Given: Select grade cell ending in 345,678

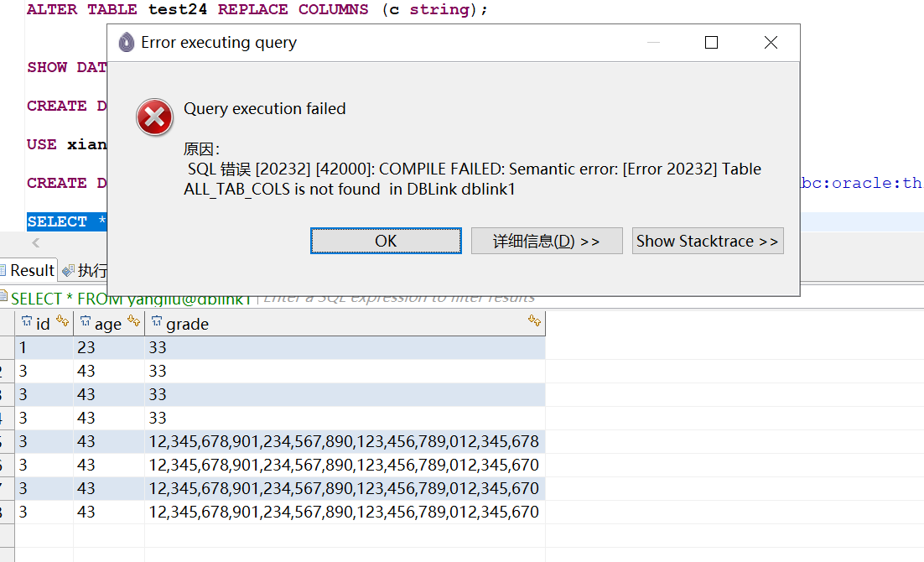Looking at the screenshot, I should [x=344, y=441].
